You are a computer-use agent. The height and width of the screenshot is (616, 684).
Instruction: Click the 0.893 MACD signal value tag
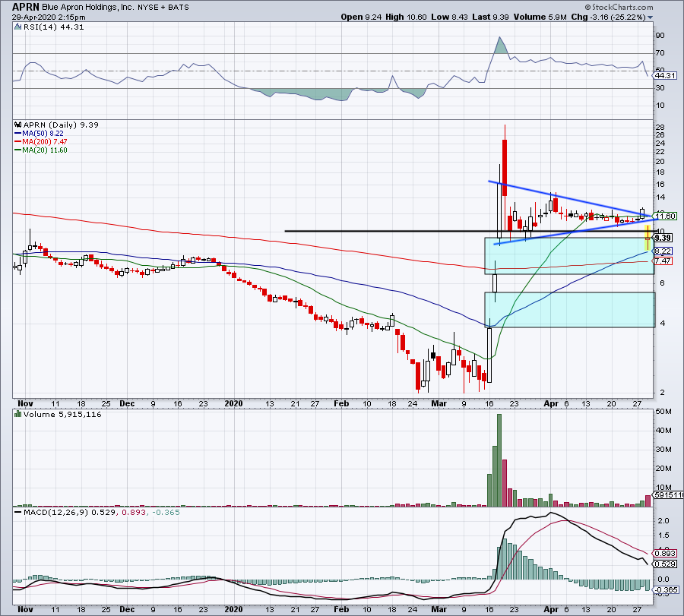pyautogui.click(x=664, y=553)
